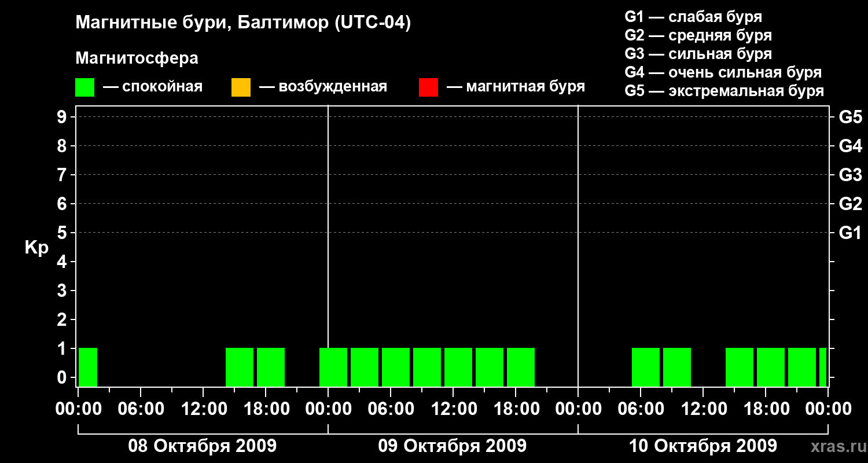Viewport: 868px width, 463px height.
Task: Click the 'G1 — слабая буря' line
Action: (693, 17)
